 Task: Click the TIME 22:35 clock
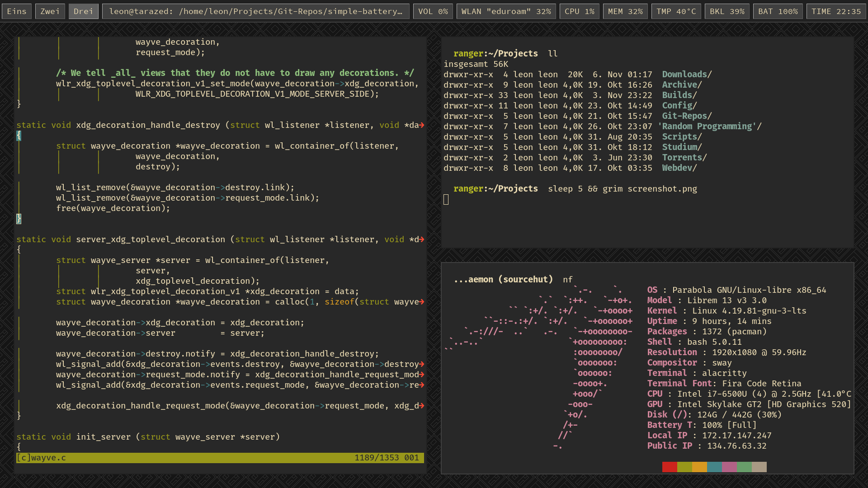coord(836,11)
